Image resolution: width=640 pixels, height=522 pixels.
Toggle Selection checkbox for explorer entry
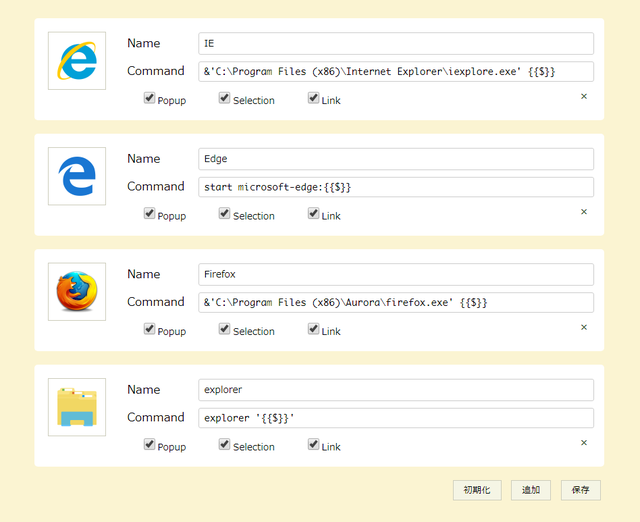224,444
